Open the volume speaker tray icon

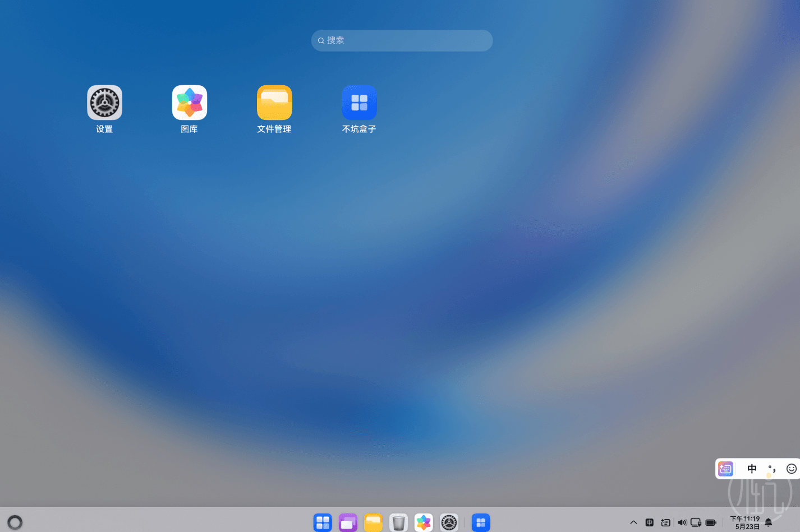click(x=682, y=522)
